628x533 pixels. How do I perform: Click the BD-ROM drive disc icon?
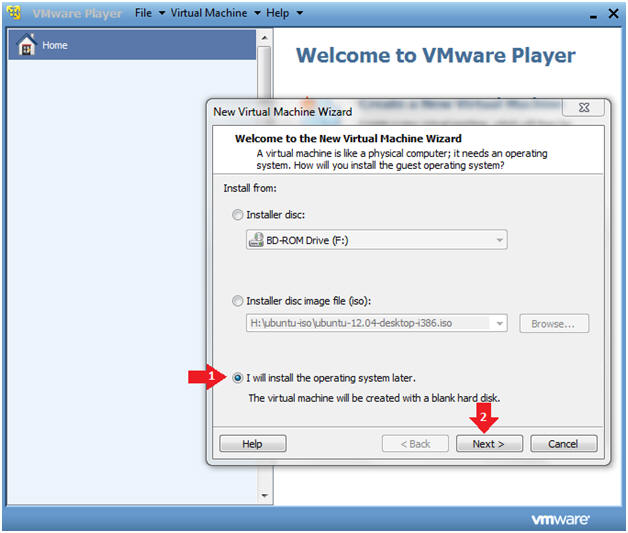click(256, 239)
